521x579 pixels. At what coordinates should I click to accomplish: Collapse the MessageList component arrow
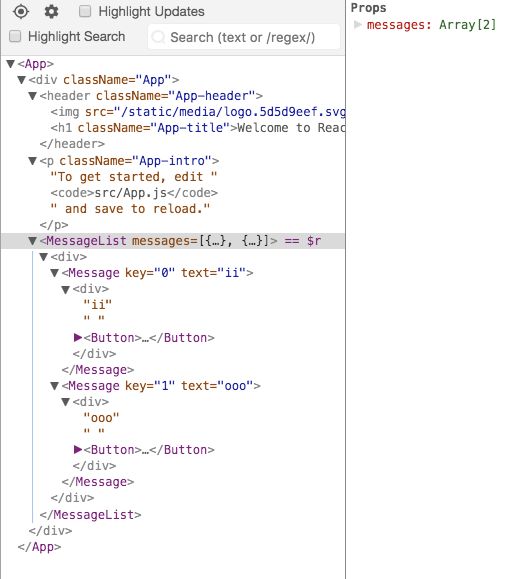coord(32,241)
